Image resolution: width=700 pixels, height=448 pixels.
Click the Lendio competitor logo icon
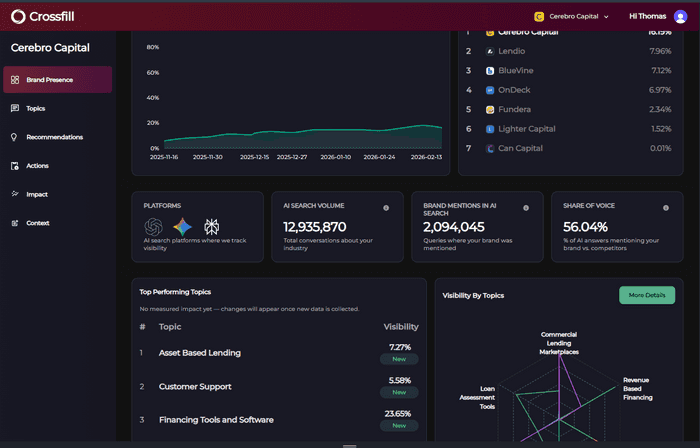pyautogui.click(x=490, y=51)
